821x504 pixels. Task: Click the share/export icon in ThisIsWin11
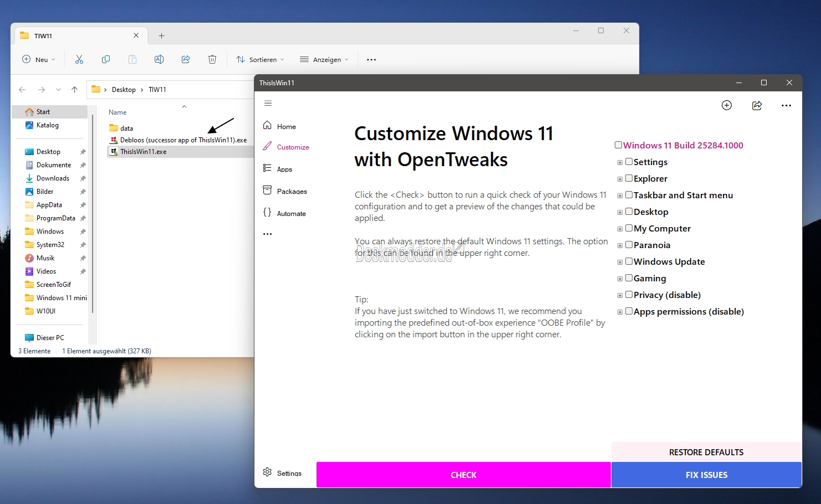[x=757, y=105]
